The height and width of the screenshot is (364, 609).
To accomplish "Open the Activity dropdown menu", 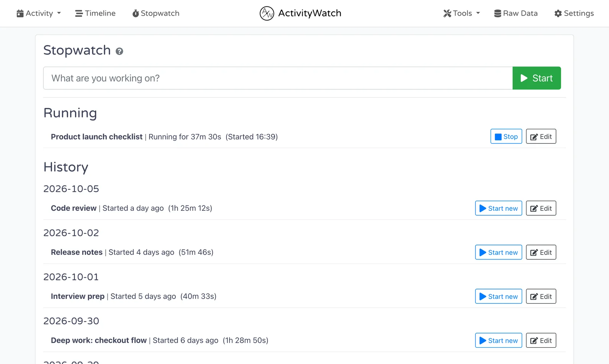I will click(38, 13).
